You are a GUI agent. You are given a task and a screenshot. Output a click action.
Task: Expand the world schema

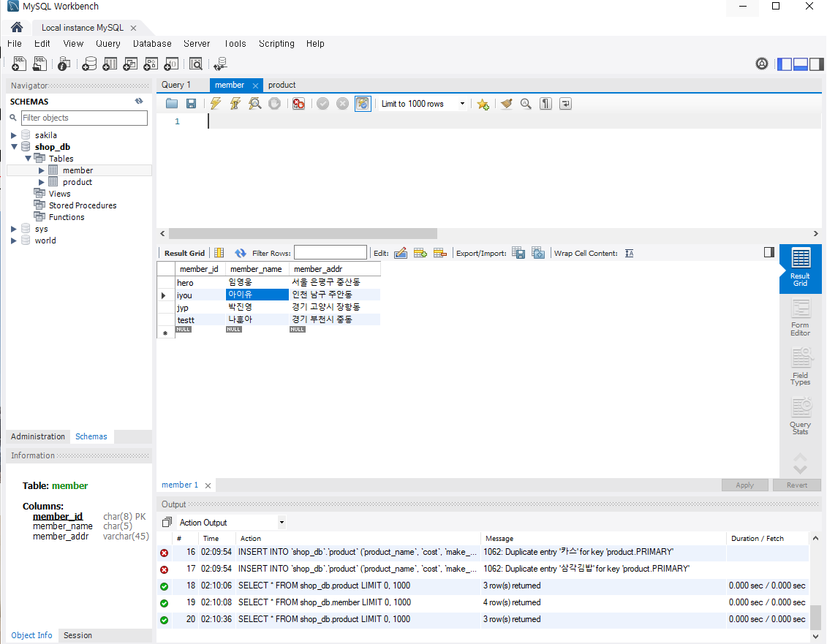tap(14, 240)
